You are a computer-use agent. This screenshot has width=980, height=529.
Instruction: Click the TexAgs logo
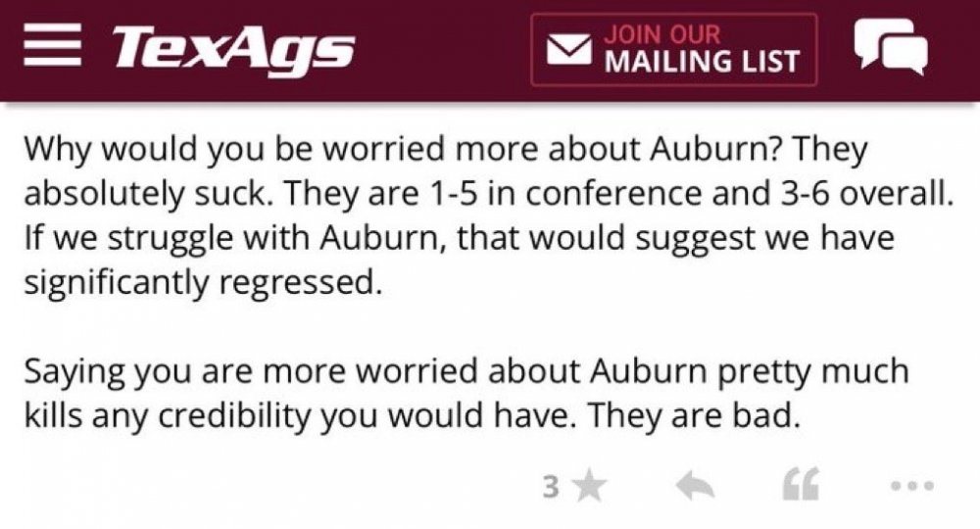232,49
